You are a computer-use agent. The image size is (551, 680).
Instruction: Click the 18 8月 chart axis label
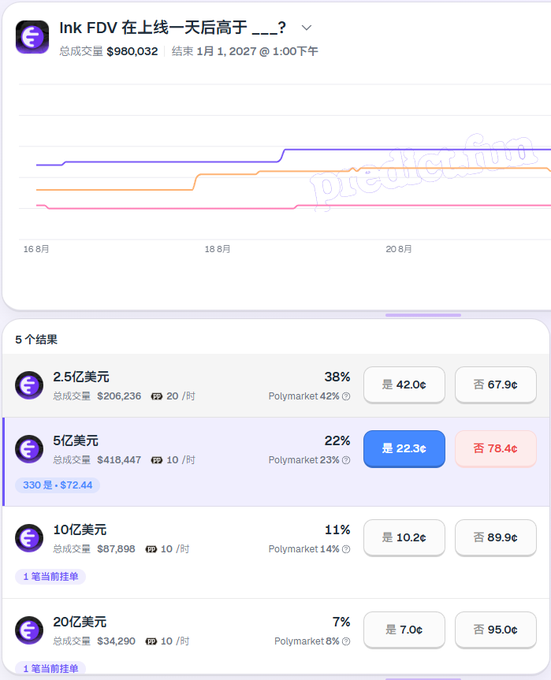tap(217, 249)
